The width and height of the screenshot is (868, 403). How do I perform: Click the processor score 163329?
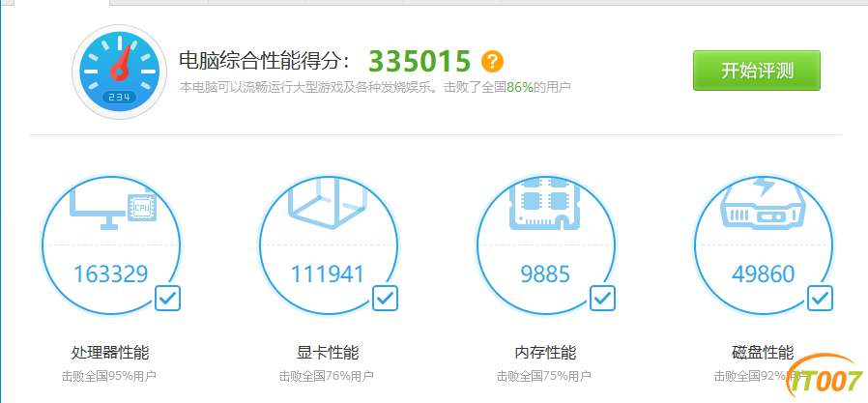[x=111, y=274]
